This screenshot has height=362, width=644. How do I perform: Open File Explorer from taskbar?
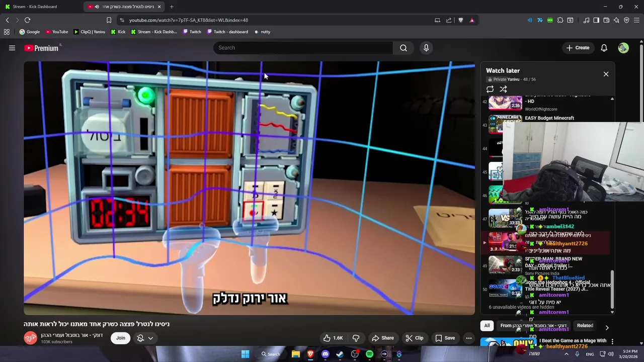(x=296, y=354)
